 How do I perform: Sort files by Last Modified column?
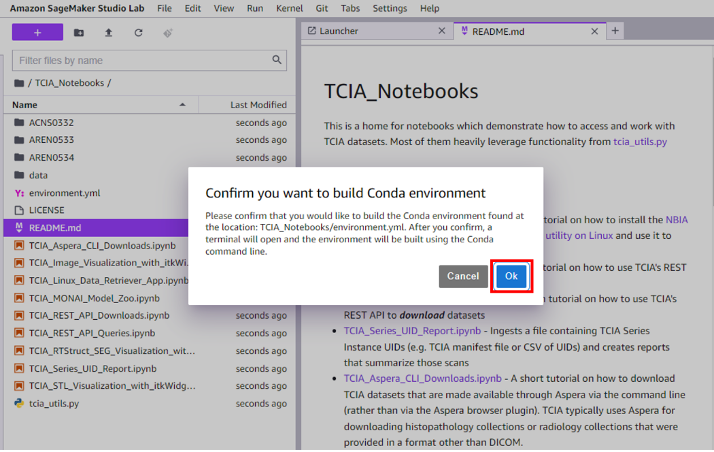point(247,105)
